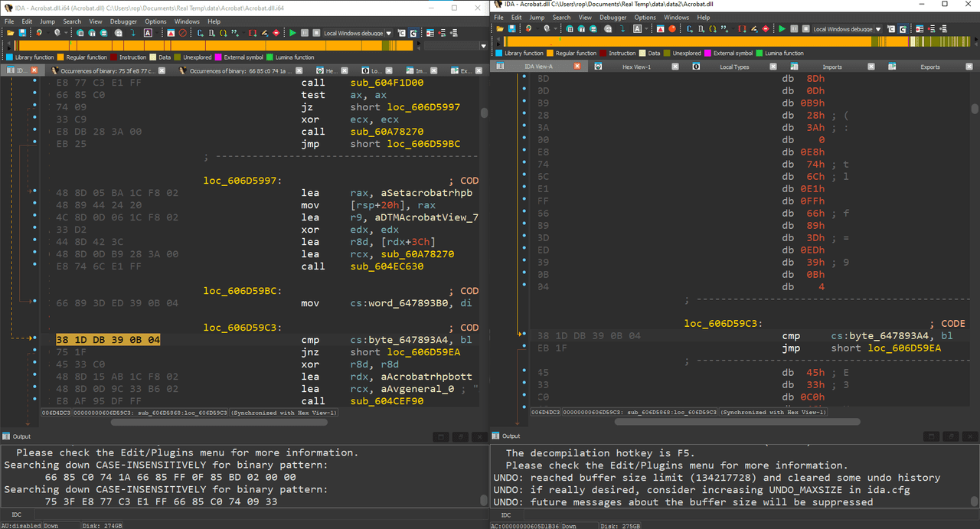Image resolution: width=980 pixels, height=529 pixels.
Task: Expand debugger selector dropdown in Acrobat.dll.i64 window
Action: pyautogui.click(x=389, y=33)
